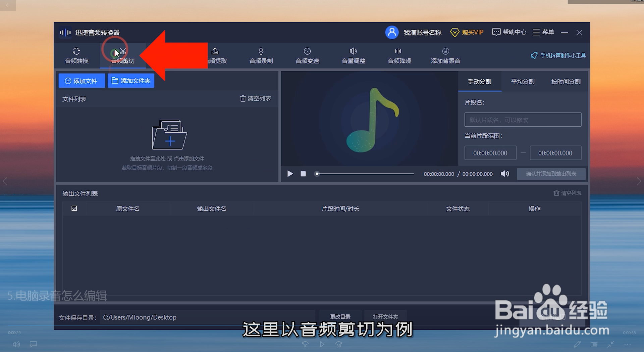Click the 添加文件夹 add folder button

(x=131, y=81)
